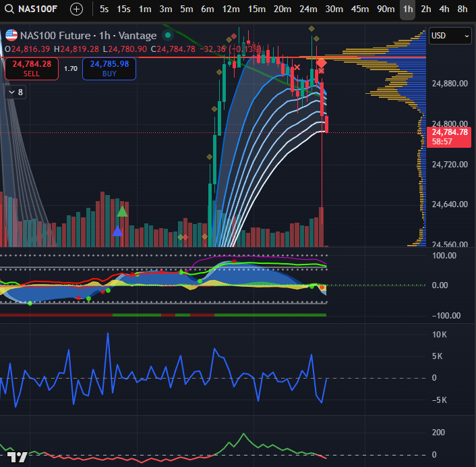The width and height of the screenshot is (476, 467).
Task: Click the red X marker near candles
Action: pos(297,67)
